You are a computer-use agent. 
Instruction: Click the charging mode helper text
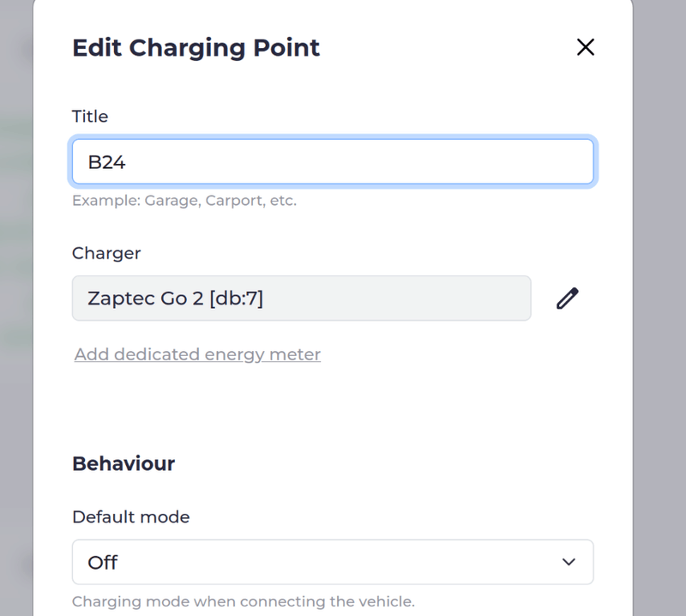pyautogui.click(x=243, y=601)
